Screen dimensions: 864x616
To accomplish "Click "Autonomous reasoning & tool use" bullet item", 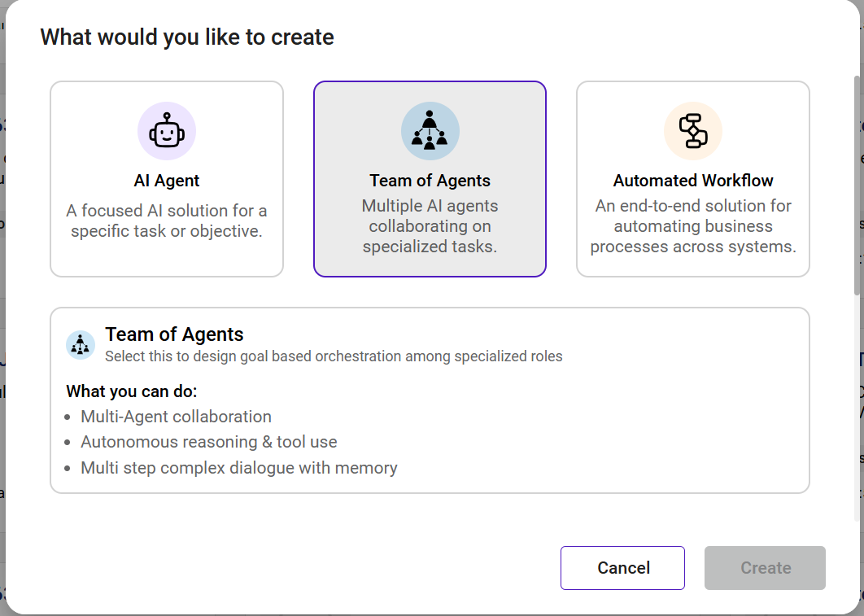I will pyautogui.click(x=208, y=442).
